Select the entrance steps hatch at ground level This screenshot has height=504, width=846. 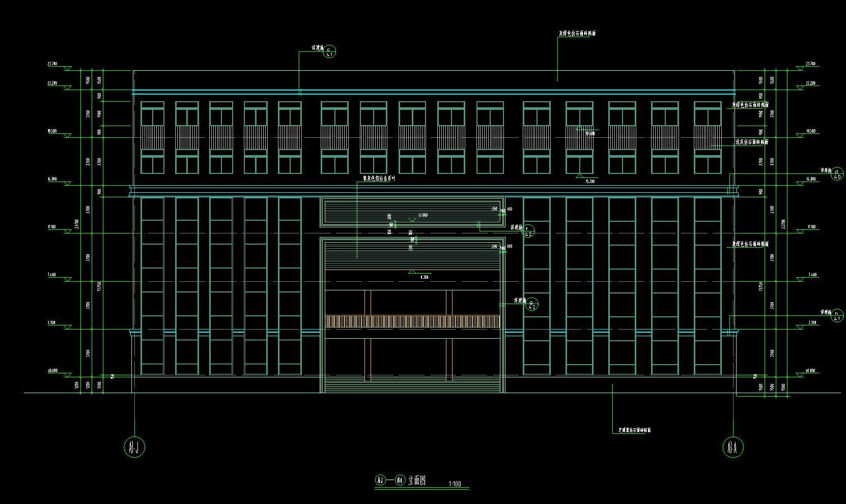point(412,387)
